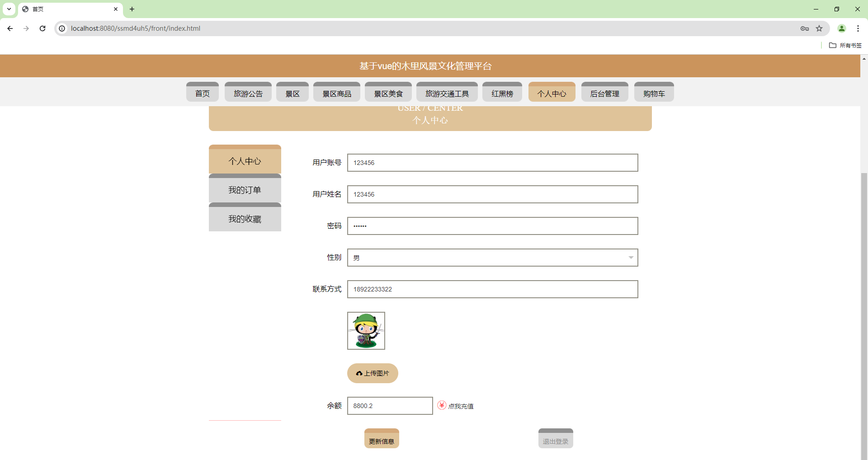Click the browser forward arrow
The width and height of the screenshot is (868, 460).
coord(26,28)
